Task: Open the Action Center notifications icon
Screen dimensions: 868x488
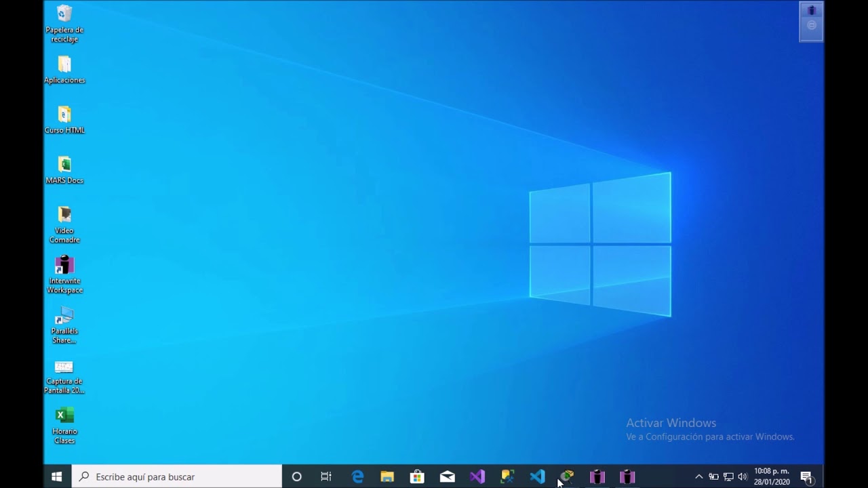Action: point(806,476)
